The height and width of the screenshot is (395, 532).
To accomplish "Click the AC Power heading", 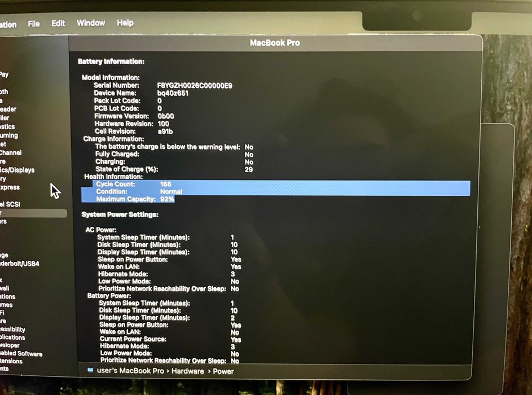I will click(101, 230).
